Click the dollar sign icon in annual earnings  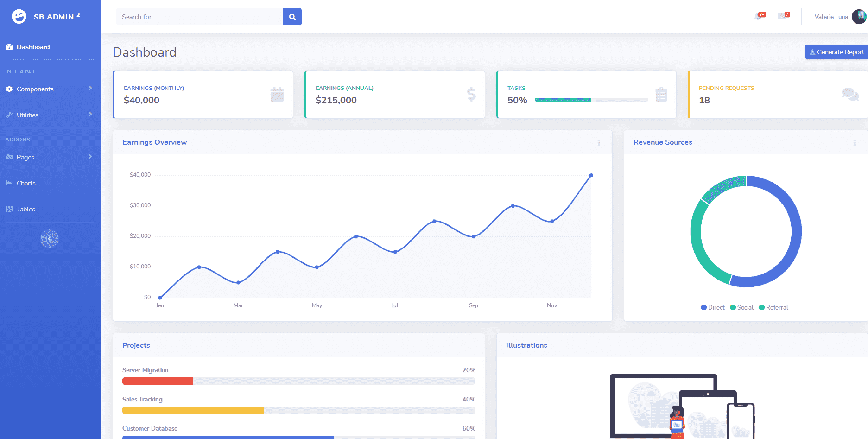(471, 95)
